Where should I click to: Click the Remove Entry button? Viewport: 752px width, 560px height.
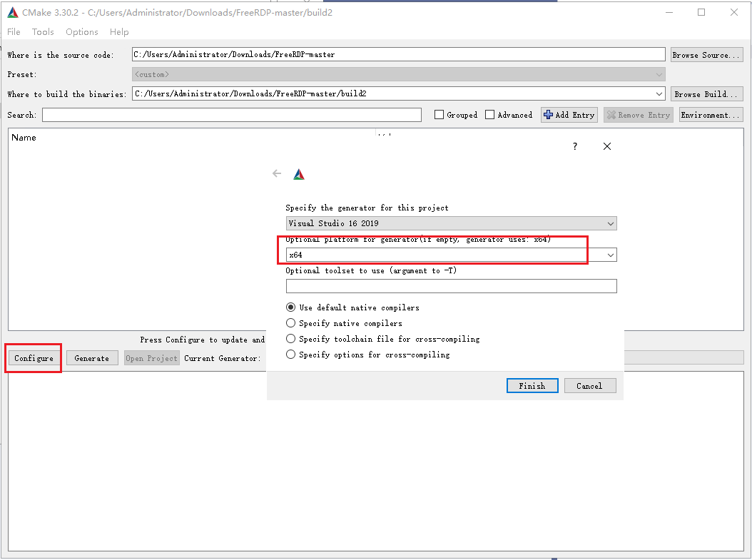pos(639,115)
